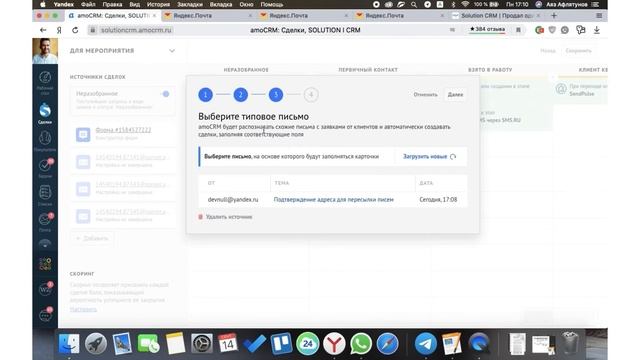This screenshot has width=640, height=360.
Task: Open browser downloads arrow icon
Action: (x=597, y=30)
